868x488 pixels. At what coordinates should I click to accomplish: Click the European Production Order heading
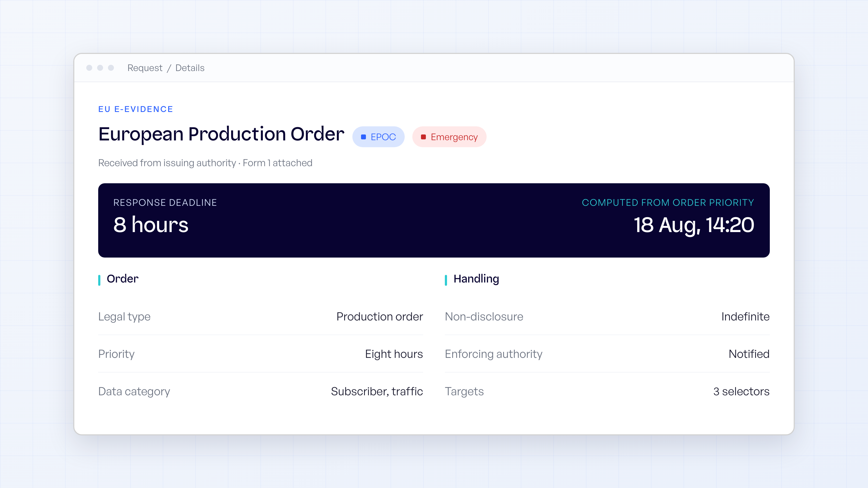tap(221, 134)
